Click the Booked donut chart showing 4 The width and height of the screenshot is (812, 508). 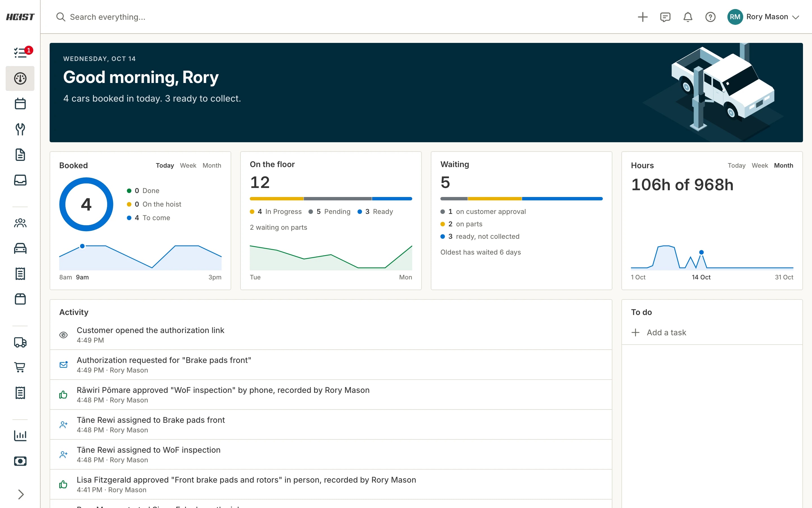click(86, 204)
